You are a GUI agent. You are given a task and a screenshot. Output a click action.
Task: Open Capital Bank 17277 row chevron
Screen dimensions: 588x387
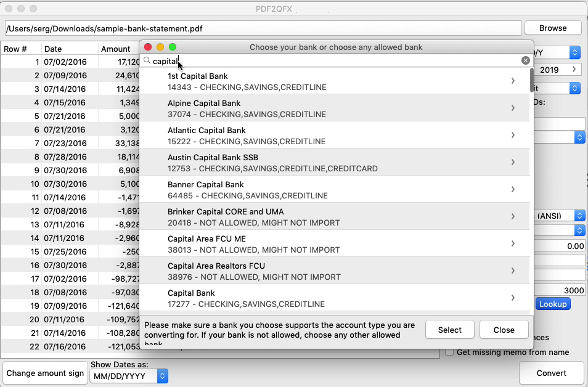pos(513,298)
